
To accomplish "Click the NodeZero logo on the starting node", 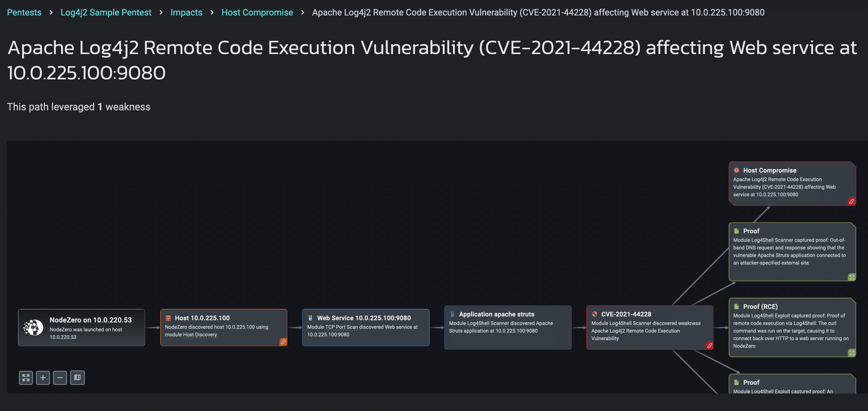I will coord(34,327).
